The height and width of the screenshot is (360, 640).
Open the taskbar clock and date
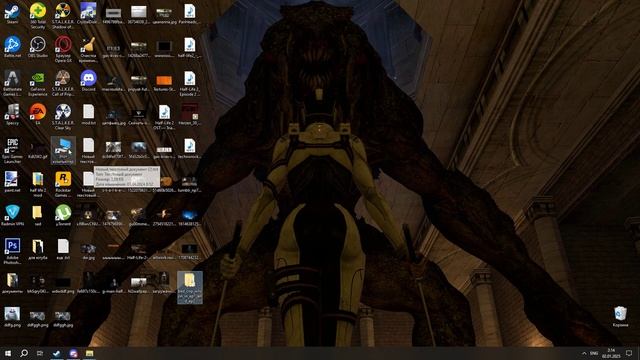pyautogui.click(x=611, y=353)
